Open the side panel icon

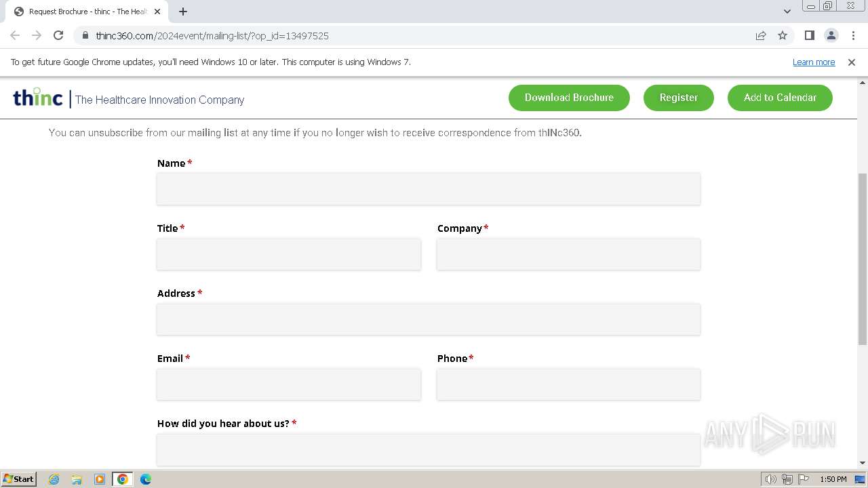tap(809, 35)
